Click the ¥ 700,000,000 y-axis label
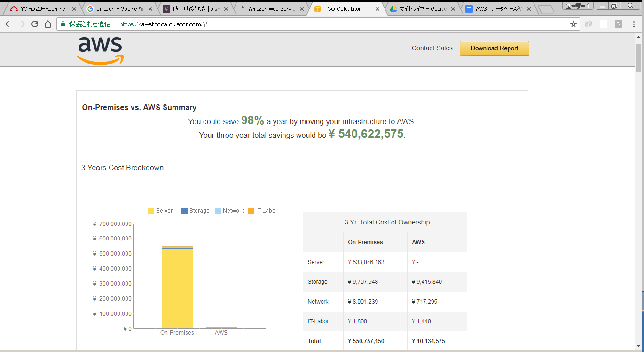This screenshot has width=644, height=352. (112, 224)
